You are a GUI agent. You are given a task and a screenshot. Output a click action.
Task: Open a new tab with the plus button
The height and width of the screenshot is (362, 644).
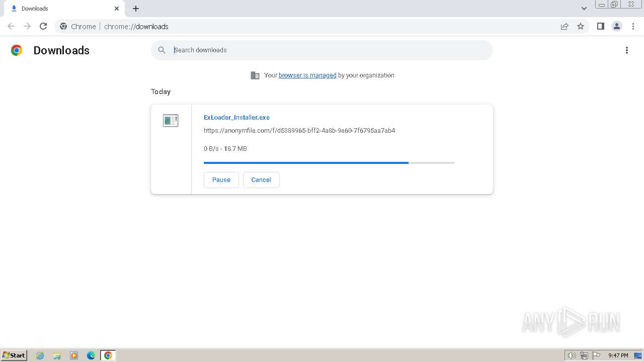click(x=136, y=9)
